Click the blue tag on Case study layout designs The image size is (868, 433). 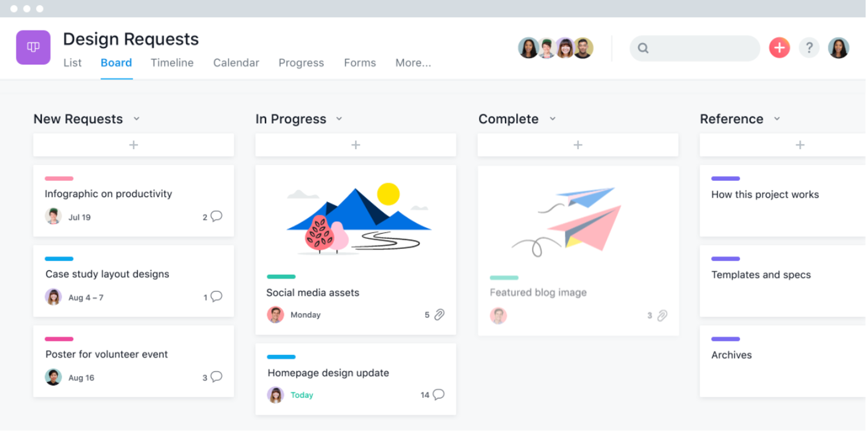click(x=59, y=259)
